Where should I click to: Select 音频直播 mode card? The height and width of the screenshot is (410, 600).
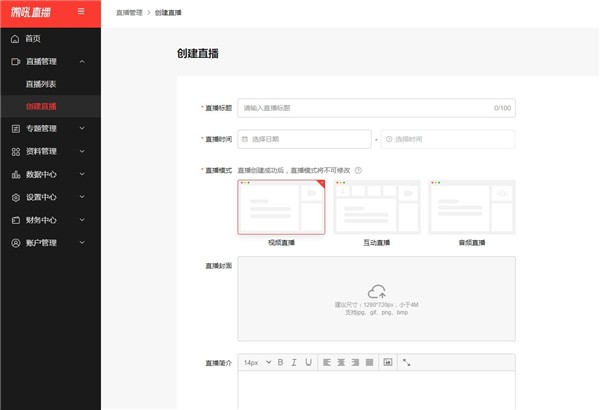click(472, 207)
